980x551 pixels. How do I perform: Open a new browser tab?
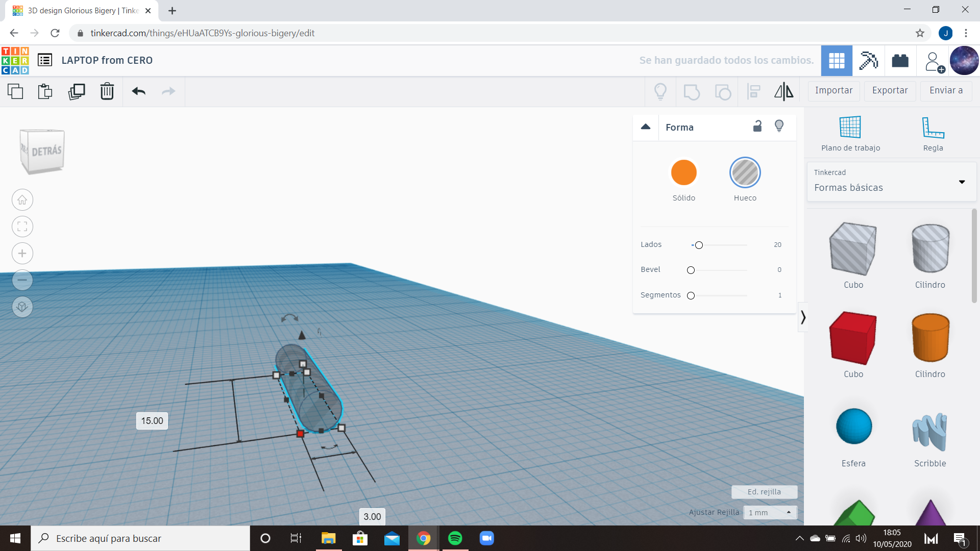pos(172,11)
